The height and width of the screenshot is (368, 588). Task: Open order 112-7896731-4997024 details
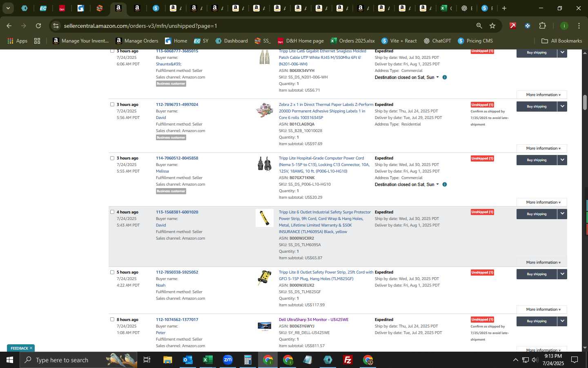click(x=177, y=105)
